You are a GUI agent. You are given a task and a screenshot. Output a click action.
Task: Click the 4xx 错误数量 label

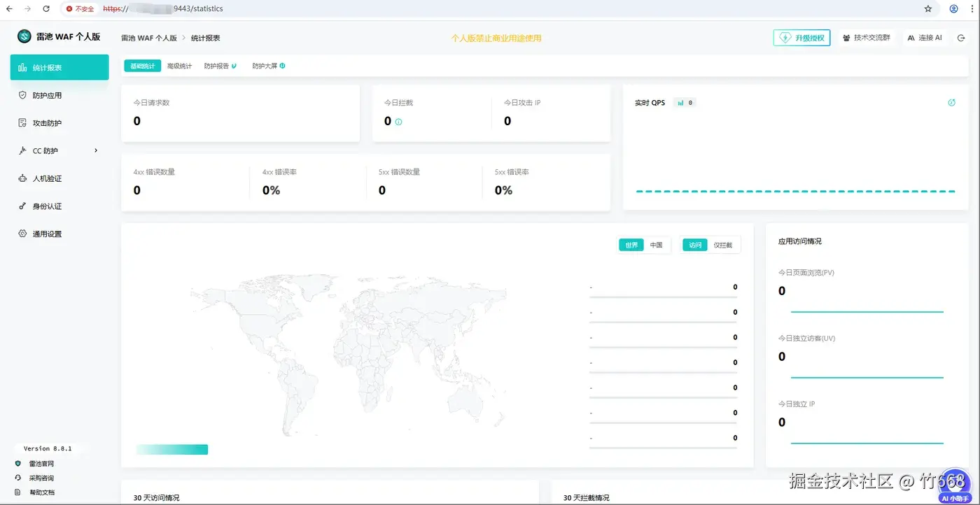coord(154,172)
